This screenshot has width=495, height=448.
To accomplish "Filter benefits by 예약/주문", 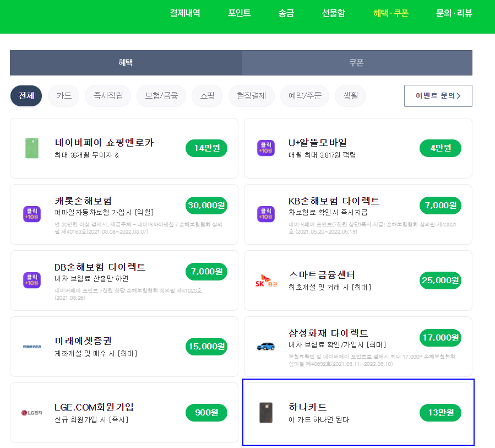I will tap(305, 96).
